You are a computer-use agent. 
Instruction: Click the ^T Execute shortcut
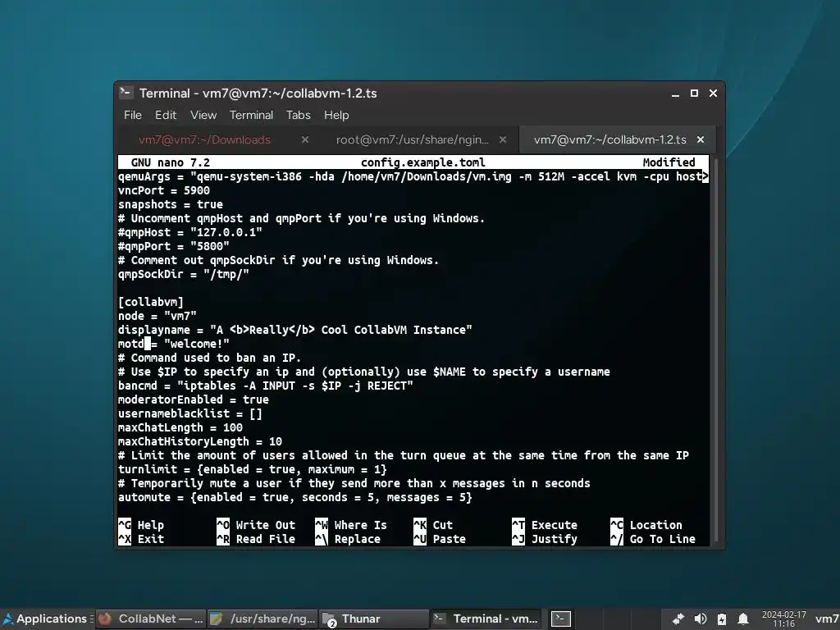[545, 525]
